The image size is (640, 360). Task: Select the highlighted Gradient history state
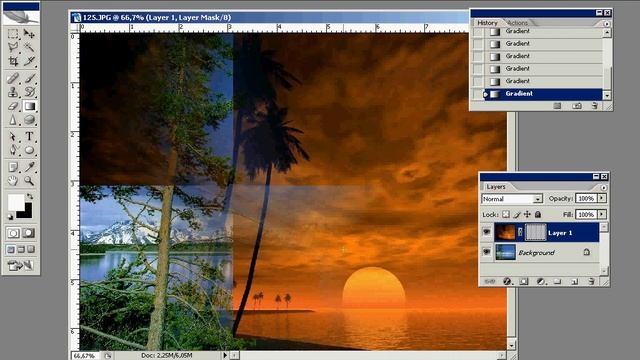pyautogui.click(x=543, y=94)
